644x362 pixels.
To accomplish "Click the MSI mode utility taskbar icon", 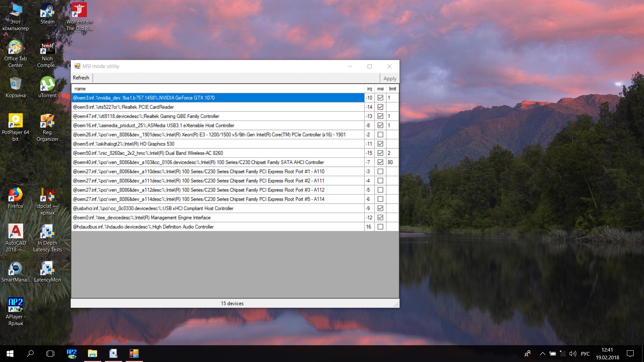I will [134, 353].
